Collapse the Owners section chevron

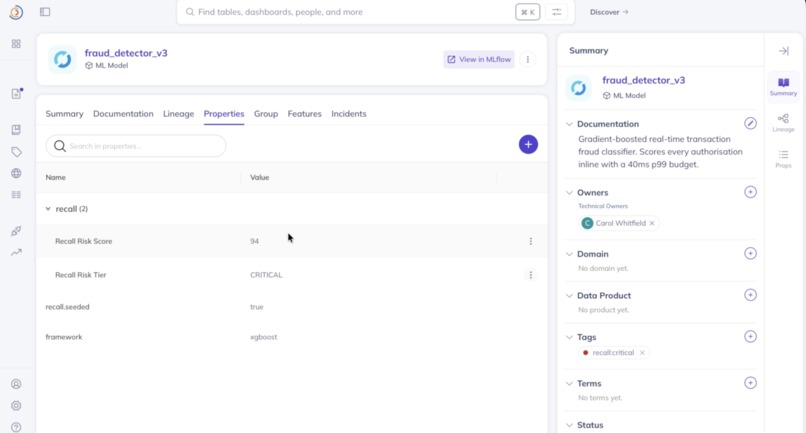(569, 193)
